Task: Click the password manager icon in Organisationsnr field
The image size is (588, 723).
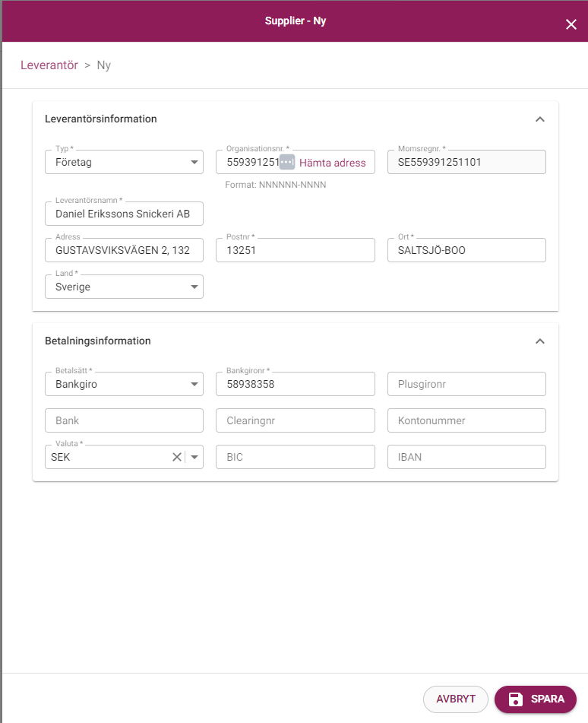Action: point(286,162)
